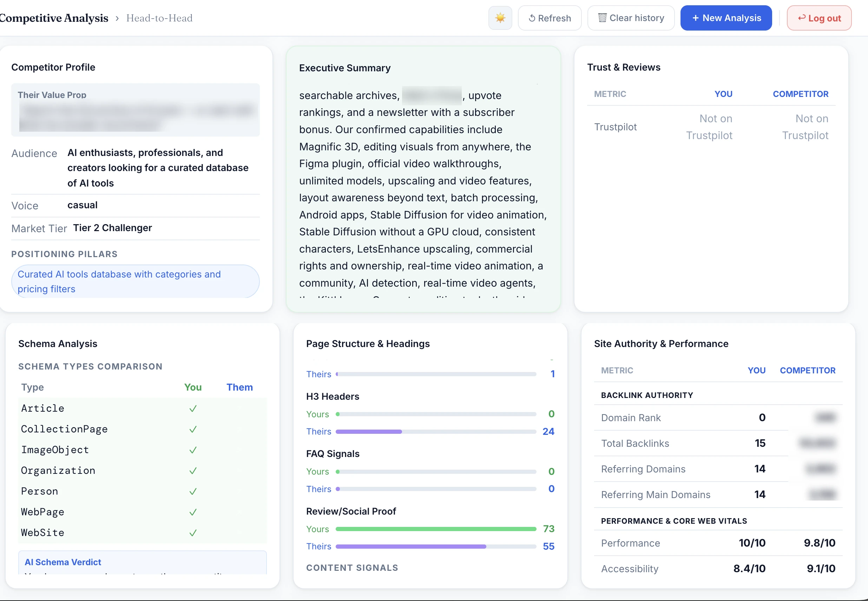Click the You column header in Schema Analysis
The image size is (868, 601).
(193, 387)
